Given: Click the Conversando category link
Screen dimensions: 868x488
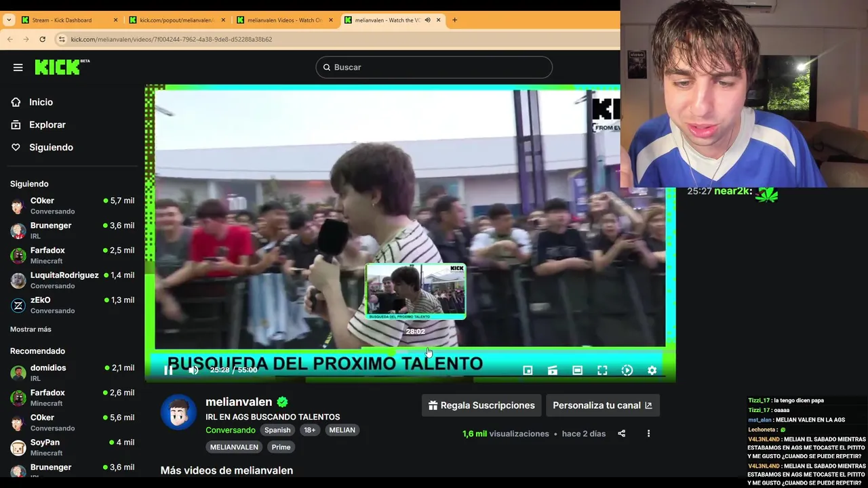Looking at the screenshot, I should coord(231,430).
